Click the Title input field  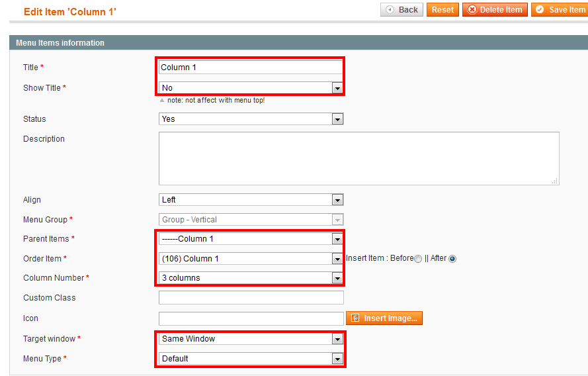pos(251,68)
